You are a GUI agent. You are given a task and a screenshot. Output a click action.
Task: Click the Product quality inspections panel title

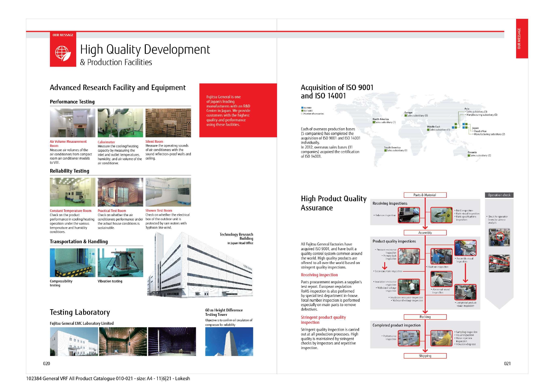tap(394, 241)
